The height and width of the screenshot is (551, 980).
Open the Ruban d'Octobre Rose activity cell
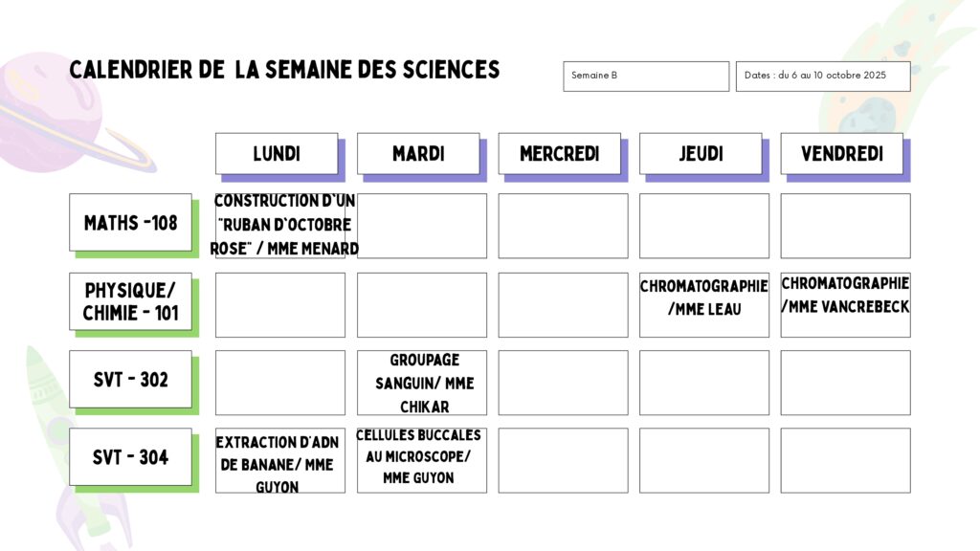[x=282, y=225]
